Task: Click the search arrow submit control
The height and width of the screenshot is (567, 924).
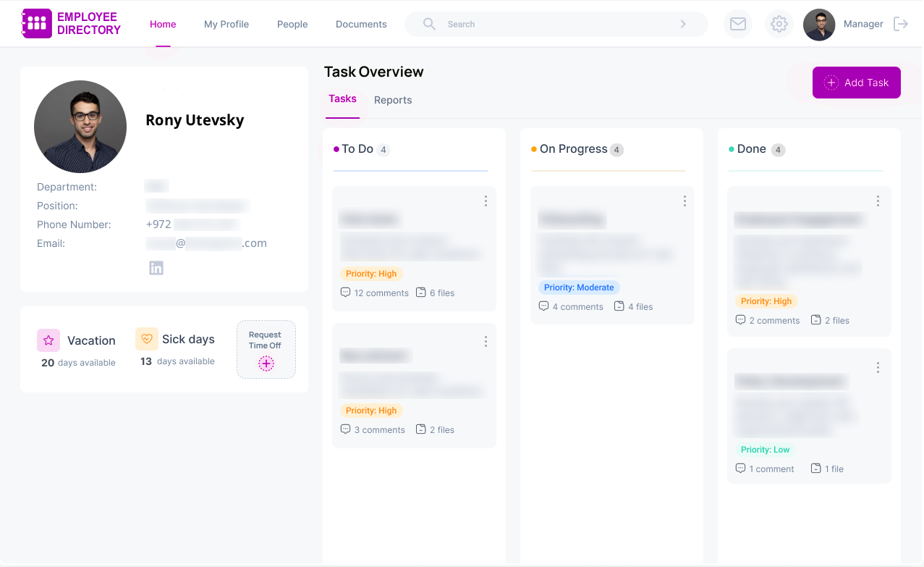Action: (x=682, y=24)
